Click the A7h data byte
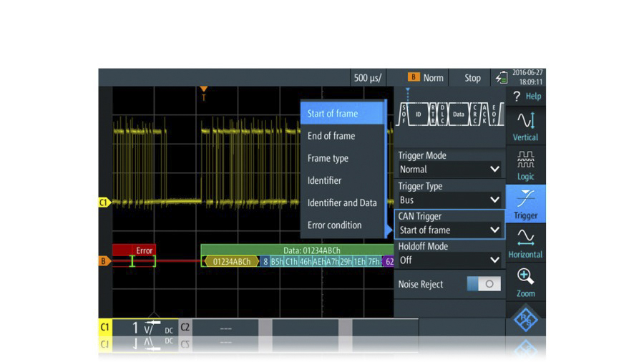644x362 pixels. pyautogui.click(x=333, y=261)
